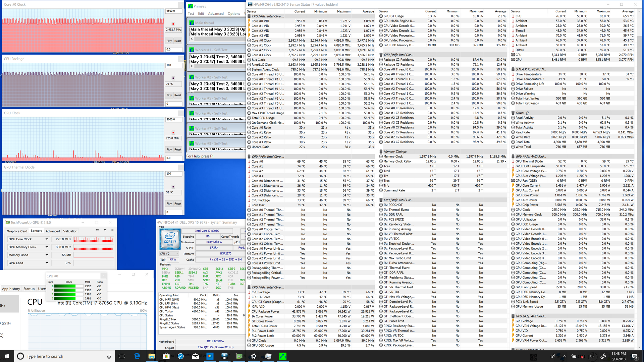
Task: Click the GPU-Z screenshot camera icon
Action: pyautogui.click(x=97, y=230)
